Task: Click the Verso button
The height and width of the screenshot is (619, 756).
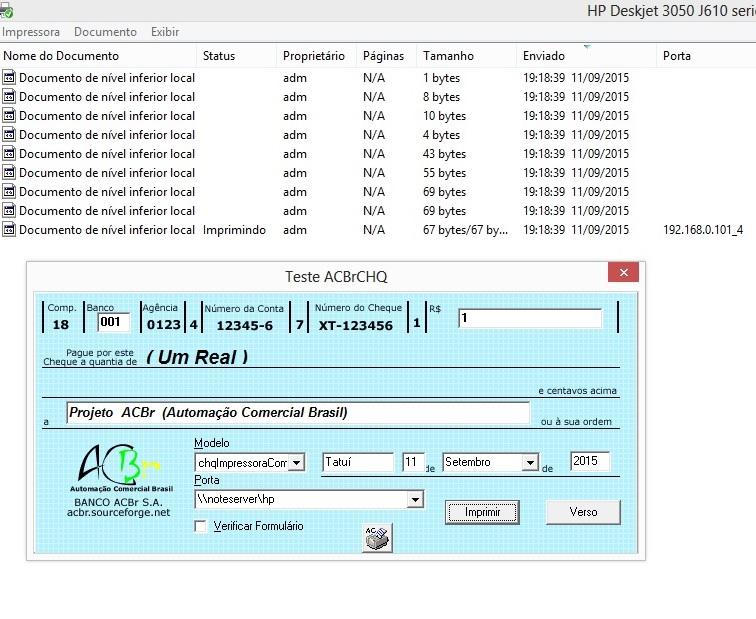Action: pos(583,512)
